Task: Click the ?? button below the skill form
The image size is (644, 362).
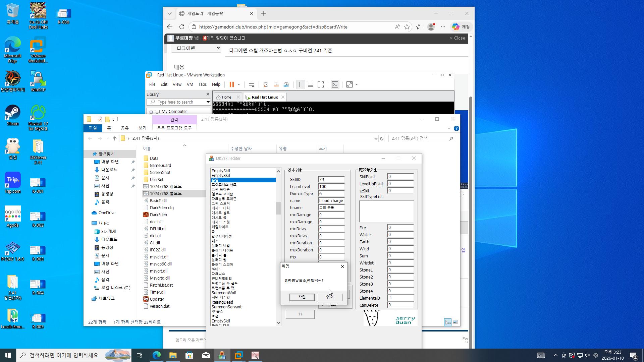Action: tap(300, 314)
